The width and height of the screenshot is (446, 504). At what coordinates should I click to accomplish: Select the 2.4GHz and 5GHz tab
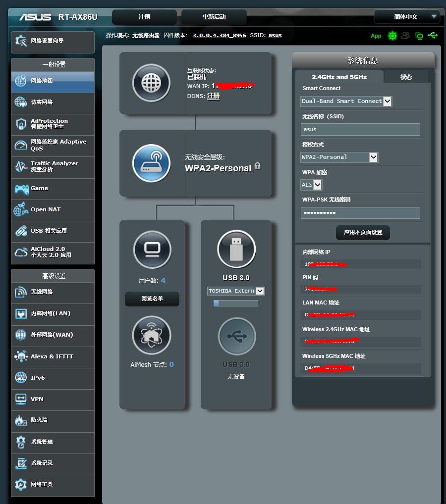click(x=339, y=77)
